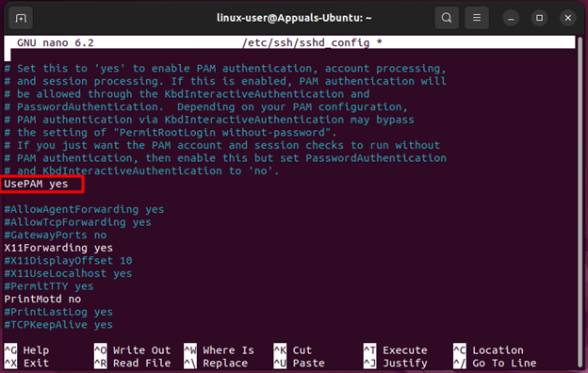Open a new terminal tab

[x=21, y=18]
